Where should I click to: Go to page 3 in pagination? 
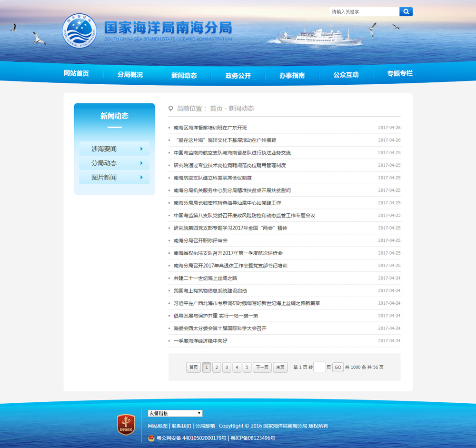pos(227,367)
